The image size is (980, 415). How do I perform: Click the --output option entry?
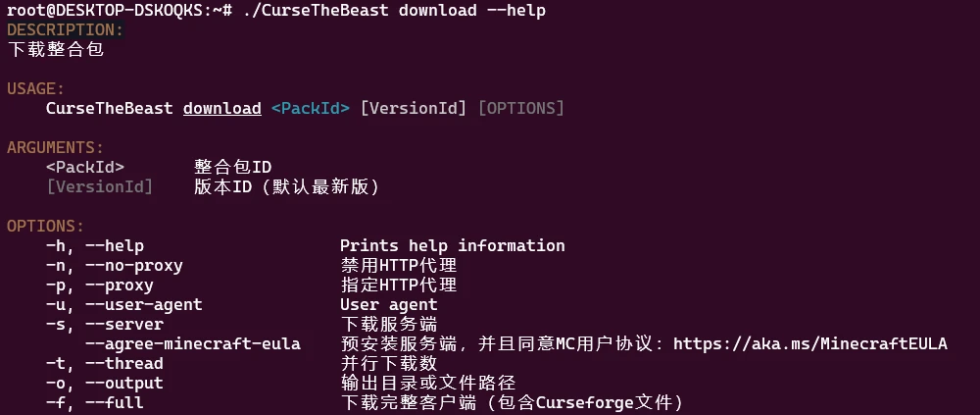coord(105,383)
